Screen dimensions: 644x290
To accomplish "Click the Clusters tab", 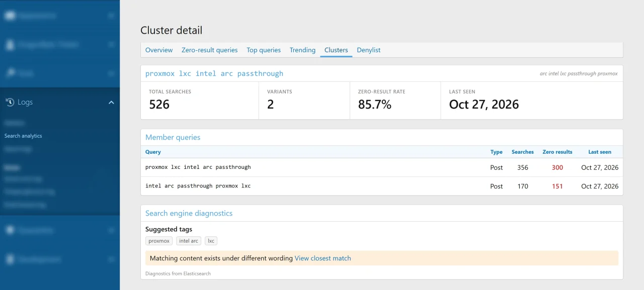I will tap(336, 50).
